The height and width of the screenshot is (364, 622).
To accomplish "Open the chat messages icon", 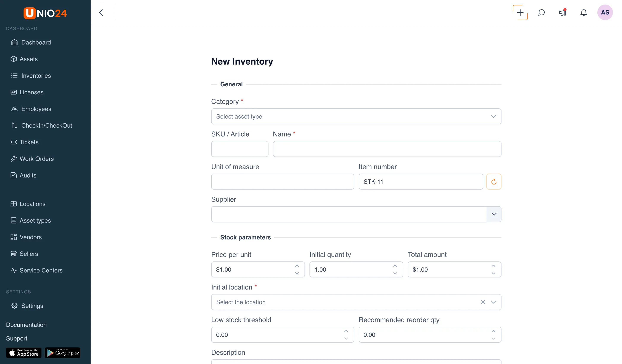I will [x=541, y=13].
